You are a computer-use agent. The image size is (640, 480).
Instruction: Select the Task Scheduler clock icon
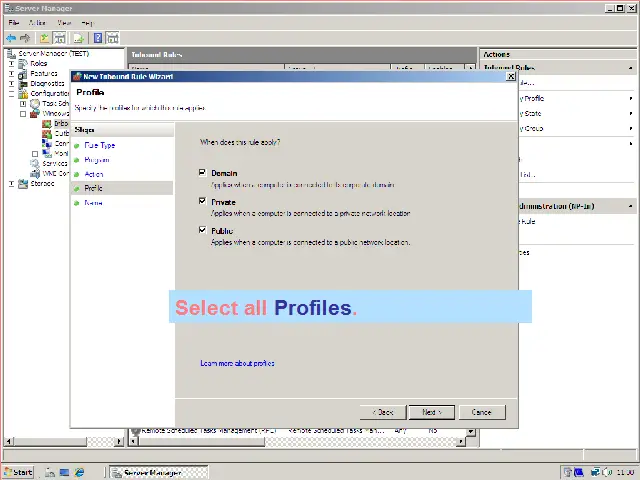(x=35, y=104)
